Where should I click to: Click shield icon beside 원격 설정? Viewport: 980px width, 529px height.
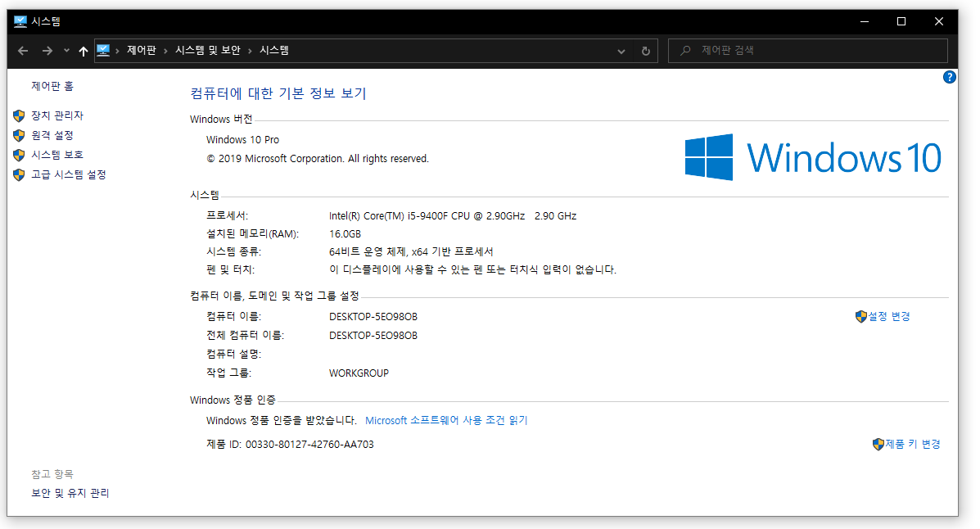tap(19, 135)
